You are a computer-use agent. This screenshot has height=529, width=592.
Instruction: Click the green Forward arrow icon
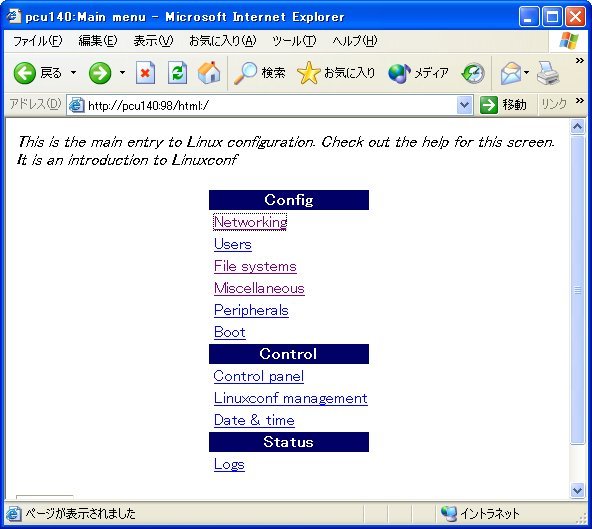point(100,72)
